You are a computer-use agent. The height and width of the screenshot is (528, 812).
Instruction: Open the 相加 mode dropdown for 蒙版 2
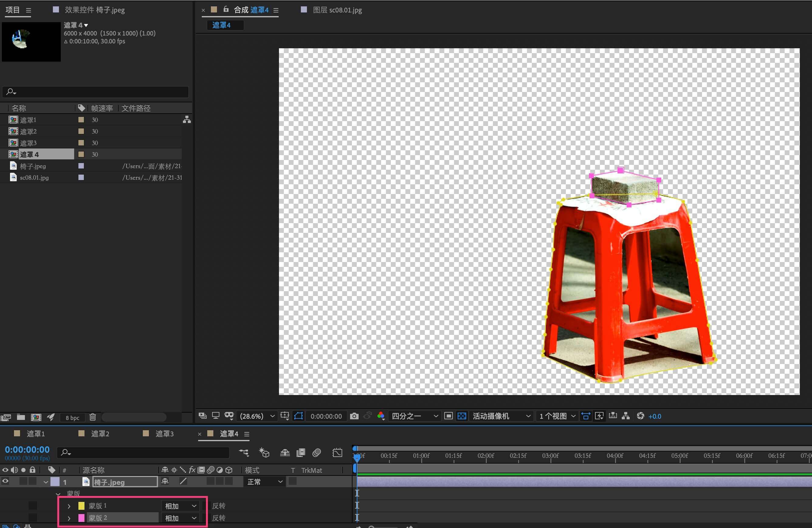(x=181, y=518)
